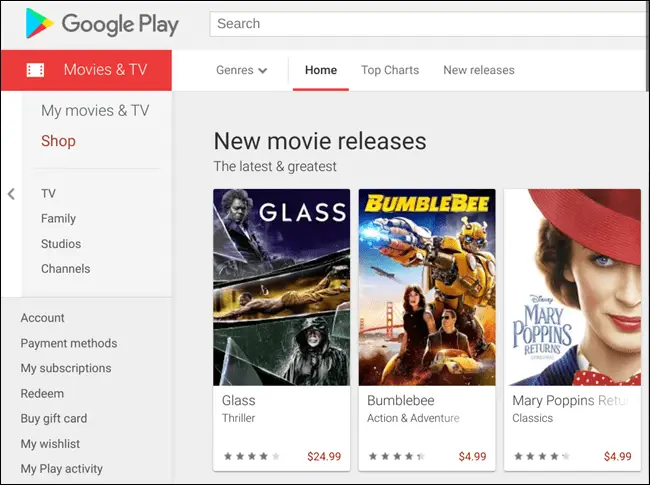Open the New releases tab
The height and width of the screenshot is (485, 650).
[479, 70]
